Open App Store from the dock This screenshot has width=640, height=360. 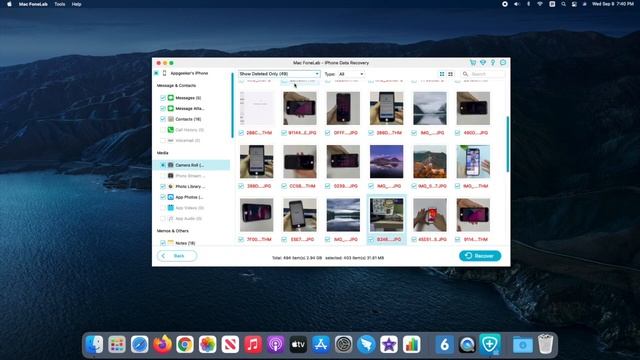click(321, 344)
